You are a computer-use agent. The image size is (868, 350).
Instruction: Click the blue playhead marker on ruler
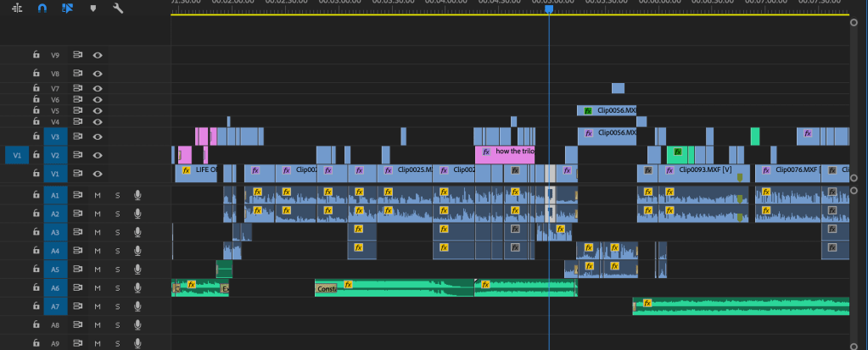pyautogui.click(x=549, y=8)
